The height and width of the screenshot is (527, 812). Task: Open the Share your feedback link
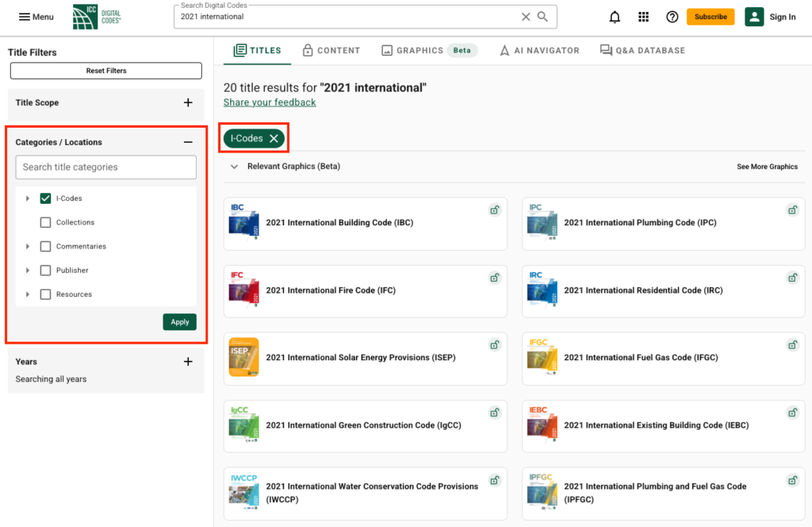tap(270, 102)
